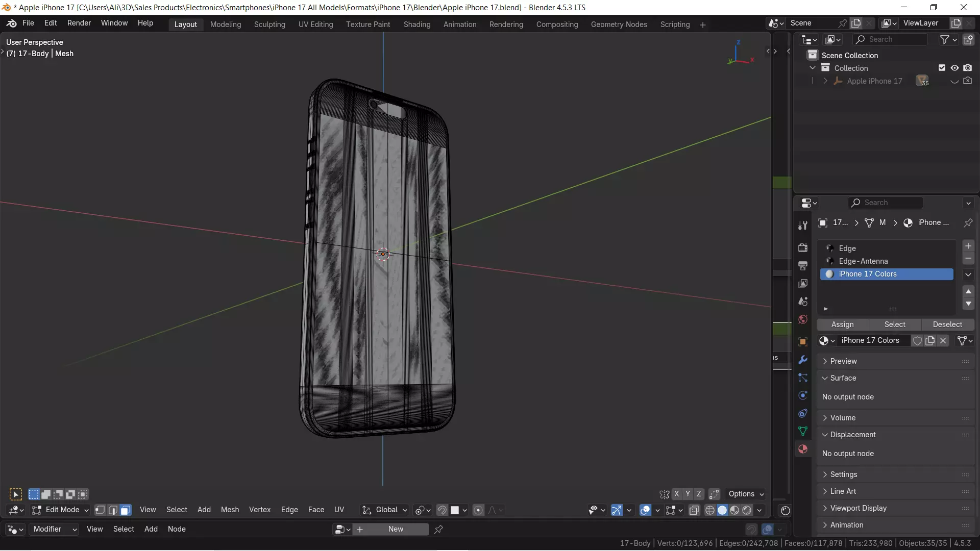The width and height of the screenshot is (980, 551).
Task: Switch to Geometry Nodes workspace tab
Action: tap(619, 24)
